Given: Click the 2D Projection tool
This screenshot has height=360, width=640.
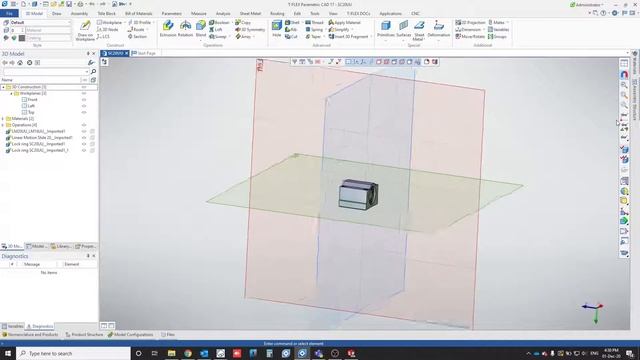Looking at the screenshot, I should point(470,22).
